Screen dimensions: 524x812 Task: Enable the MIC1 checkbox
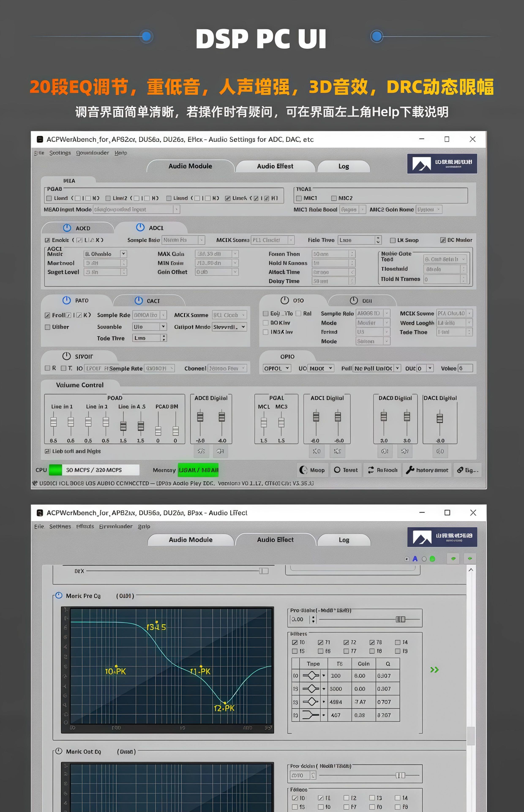[x=299, y=198]
